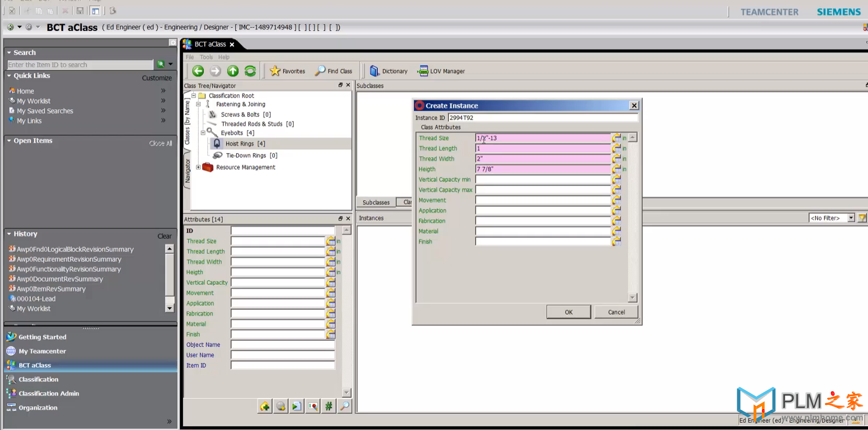Screen dimensions: 868x430
Task: Go back with the green left arrow
Action: (198, 71)
